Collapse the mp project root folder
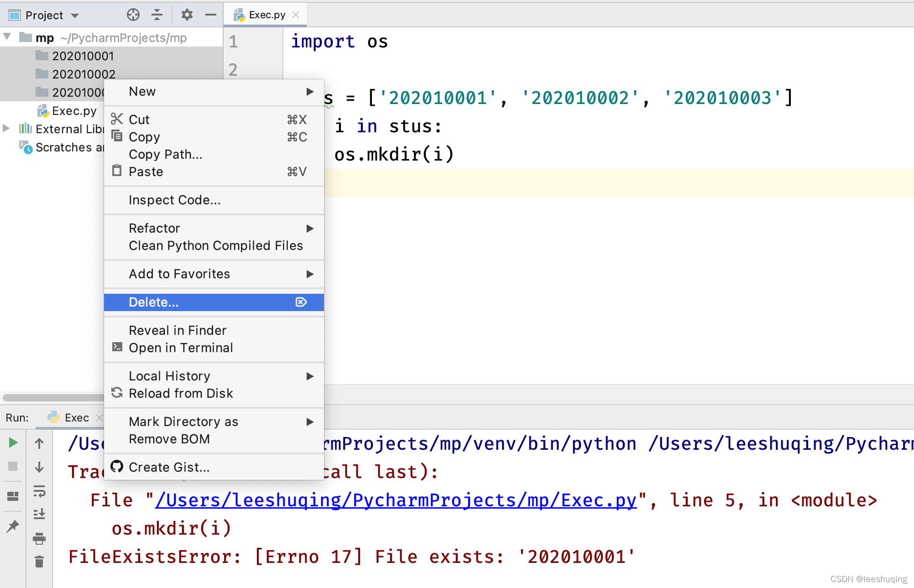Image resolution: width=914 pixels, height=588 pixels. (7, 36)
